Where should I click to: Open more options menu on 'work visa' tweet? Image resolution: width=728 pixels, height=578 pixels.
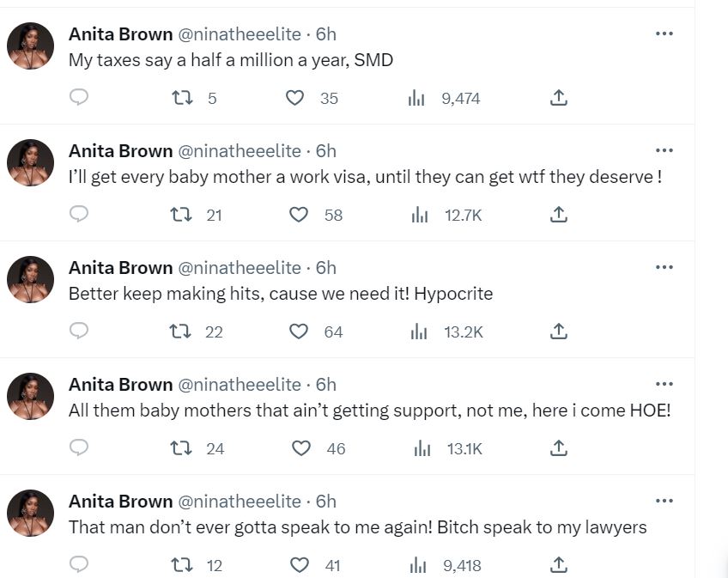coord(664,150)
